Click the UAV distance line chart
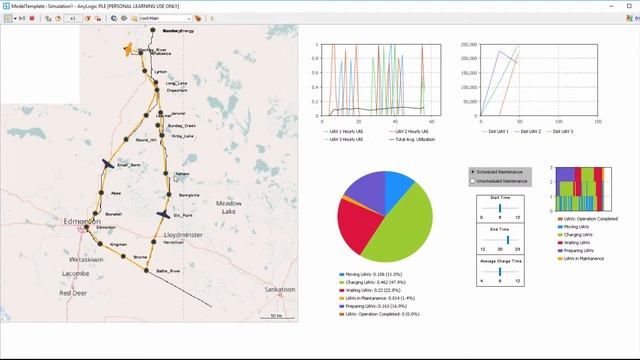The height and width of the screenshot is (360, 640). tap(539, 80)
